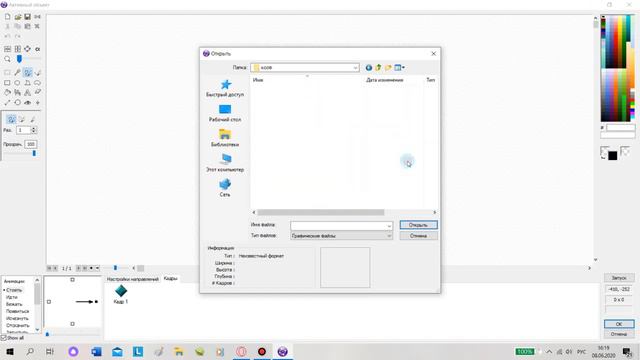Select the rectangle shape tool
This screenshot has height=360, width=640.
coord(7,82)
